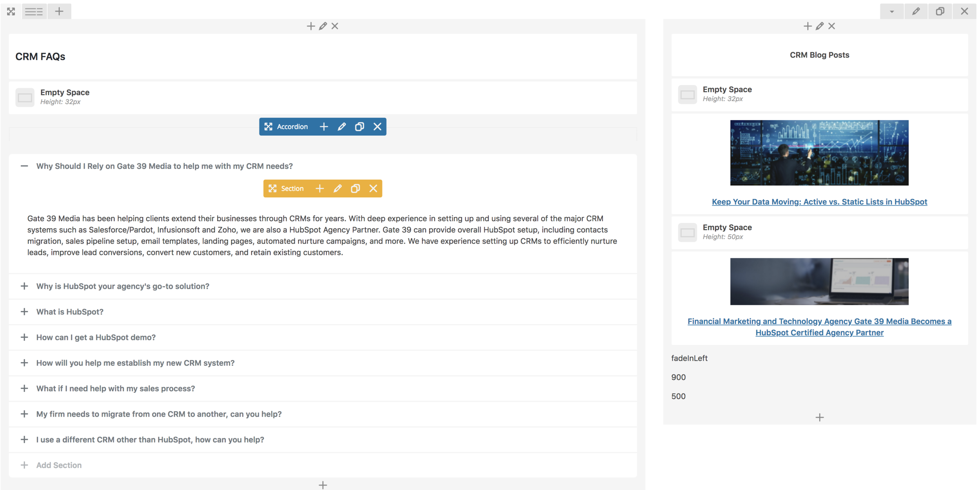980x490 pixels.
Task: Open the top-right row dropdown arrow
Action: coord(892,11)
